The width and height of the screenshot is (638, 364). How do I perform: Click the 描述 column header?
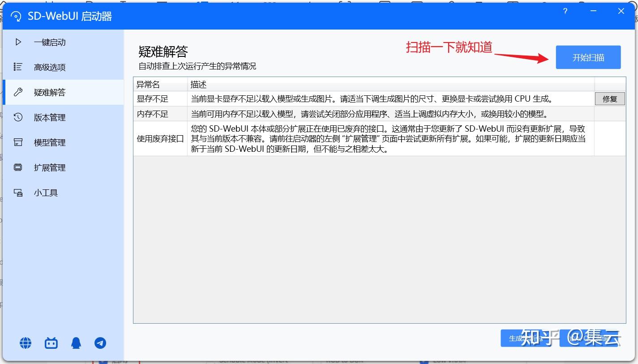point(391,85)
